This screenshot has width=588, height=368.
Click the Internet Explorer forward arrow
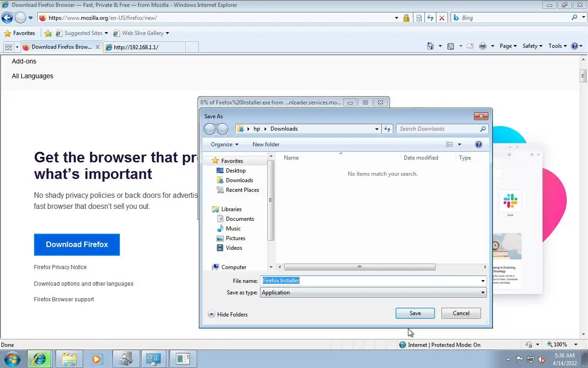(x=20, y=18)
